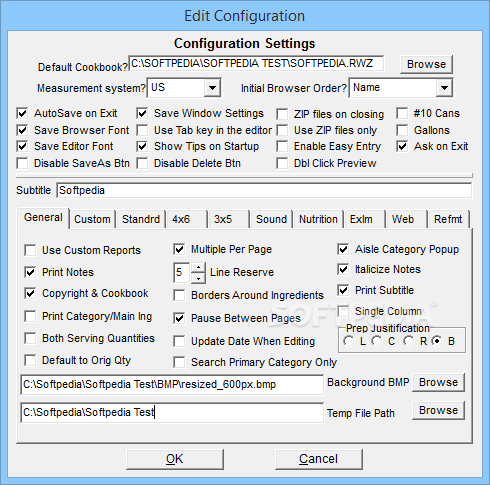
Task: Uncheck Ask on Exit
Action: [x=402, y=146]
